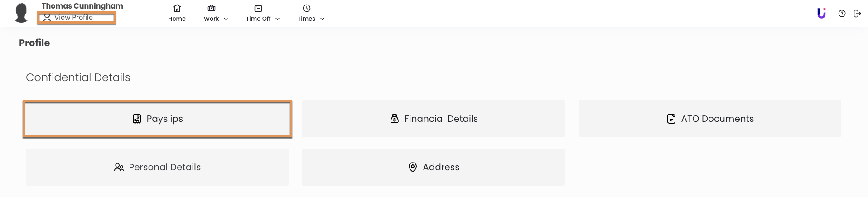Open the View Profile link

coord(73,18)
